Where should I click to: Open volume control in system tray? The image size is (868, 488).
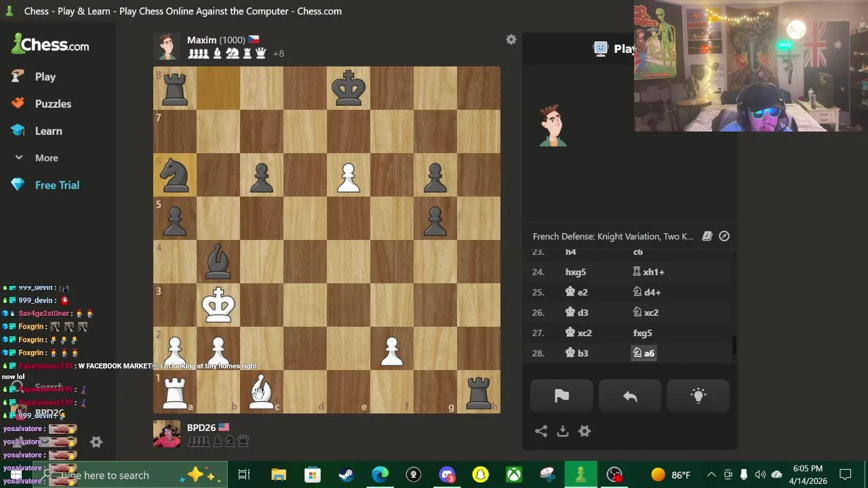(759, 474)
